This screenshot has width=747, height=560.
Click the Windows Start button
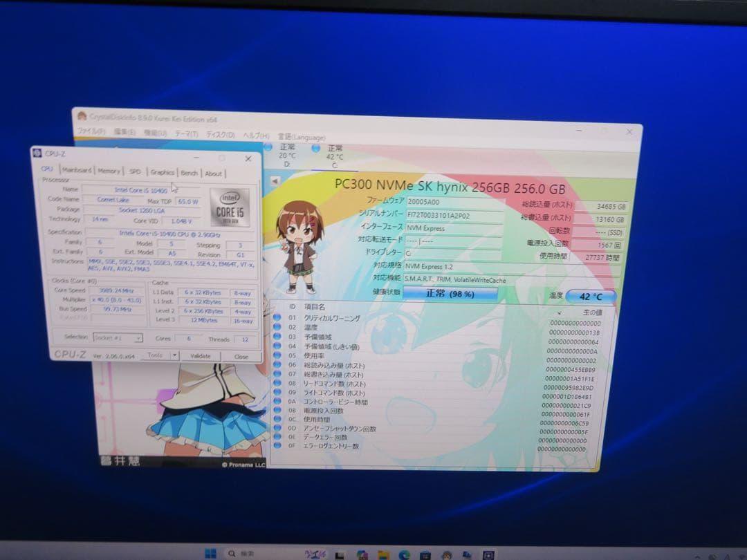[x=210, y=553]
